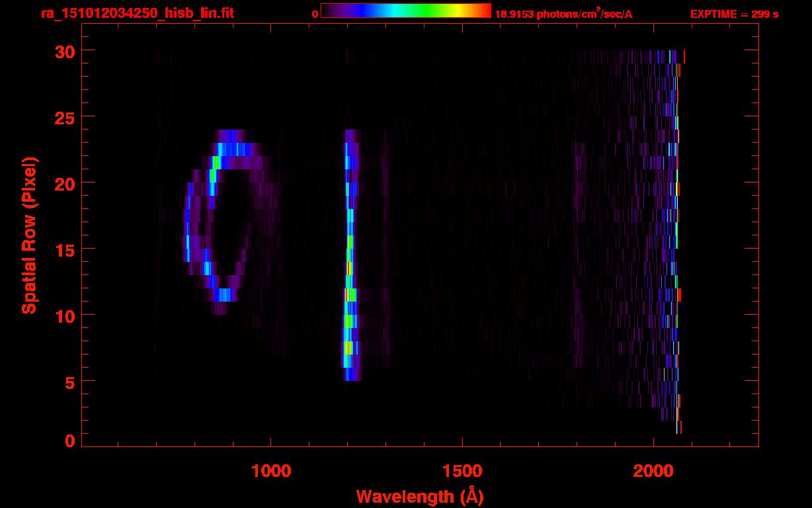The width and height of the screenshot is (812, 508).
Task: Click the rainbow color bar legend
Action: (x=406, y=11)
